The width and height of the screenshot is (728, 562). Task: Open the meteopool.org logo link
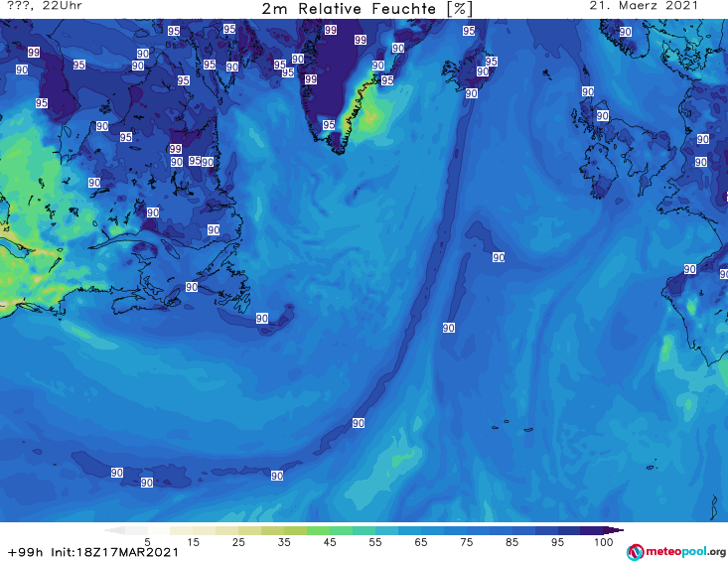[x=675, y=552]
